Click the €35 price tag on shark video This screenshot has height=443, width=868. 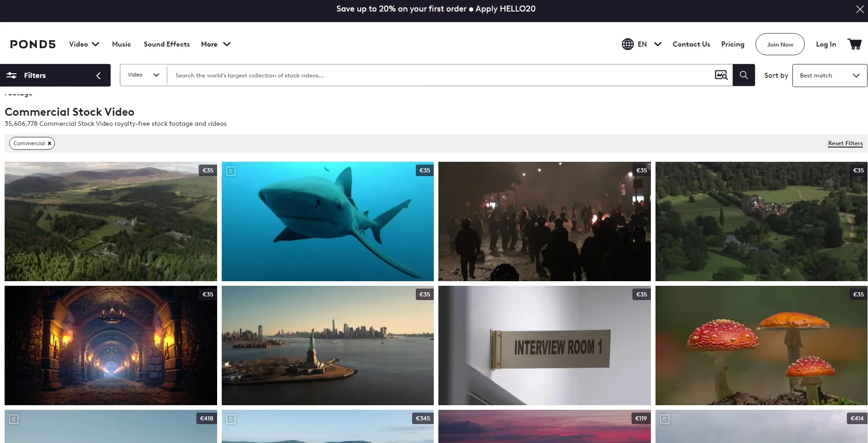point(425,171)
